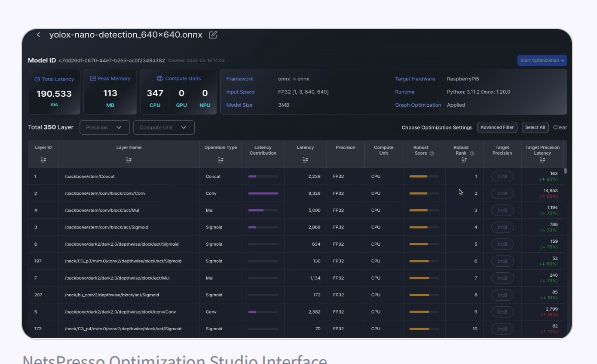The height and width of the screenshot is (364, 597).
Task: Toggle Int8 for the robust rank 7 row
Action: (503, 278)
